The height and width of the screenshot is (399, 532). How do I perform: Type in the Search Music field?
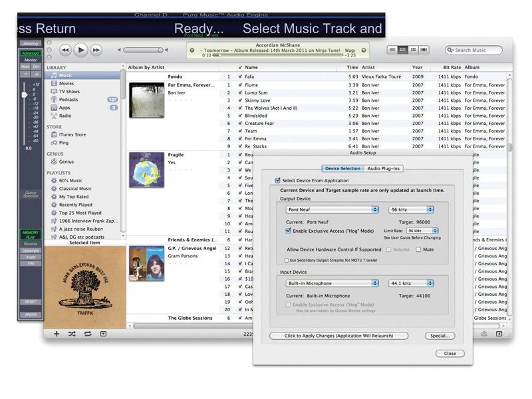coord(475,49)
